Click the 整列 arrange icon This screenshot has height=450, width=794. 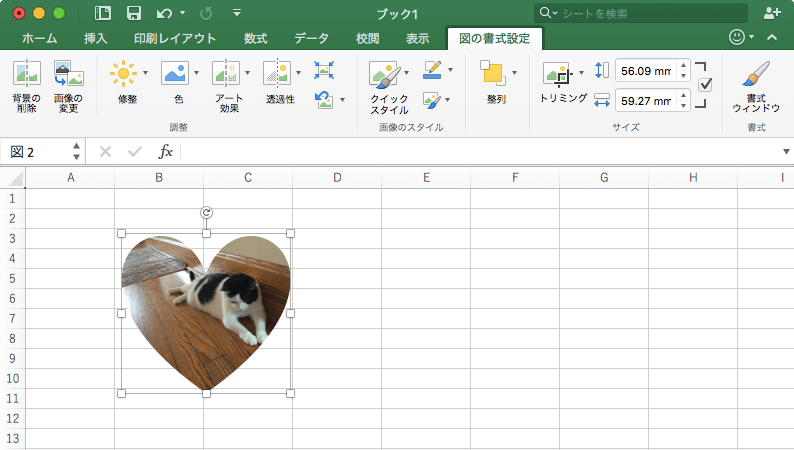pos(493,73)
